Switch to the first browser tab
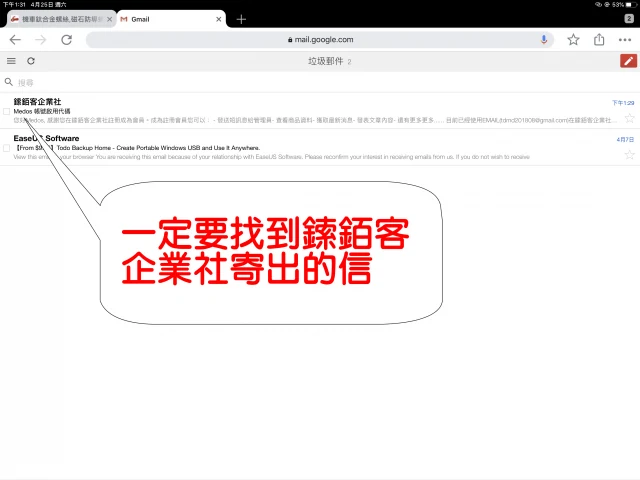The width and height of the screenshot is (640, 480). tap(61, 19)
